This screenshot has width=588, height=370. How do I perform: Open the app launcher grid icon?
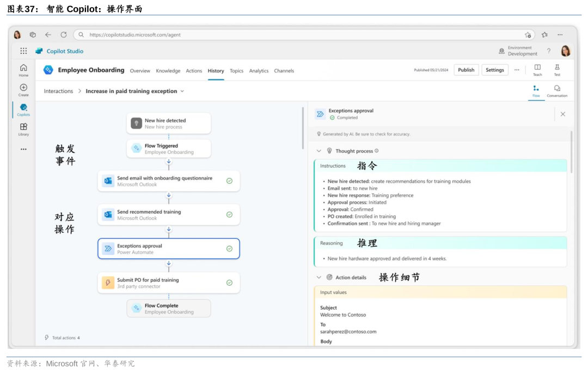point(23,51)
